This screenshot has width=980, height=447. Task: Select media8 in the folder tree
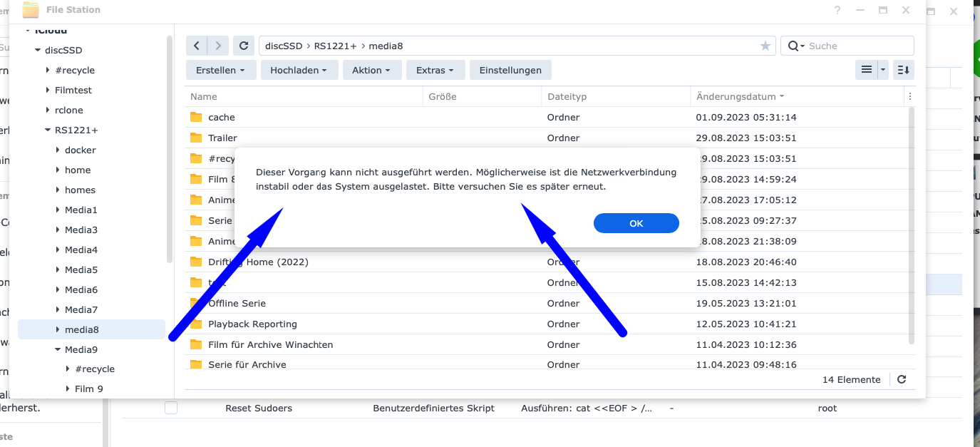[91, 329]
